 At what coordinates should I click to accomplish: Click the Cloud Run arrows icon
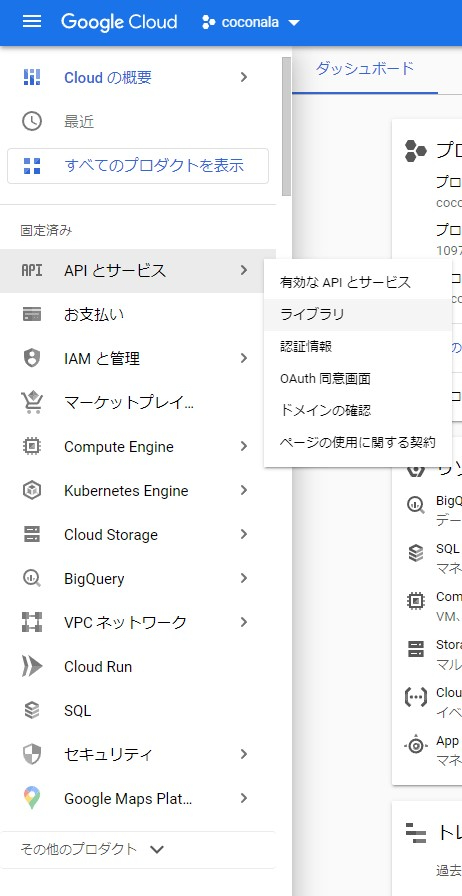click(x=32, y=666)
